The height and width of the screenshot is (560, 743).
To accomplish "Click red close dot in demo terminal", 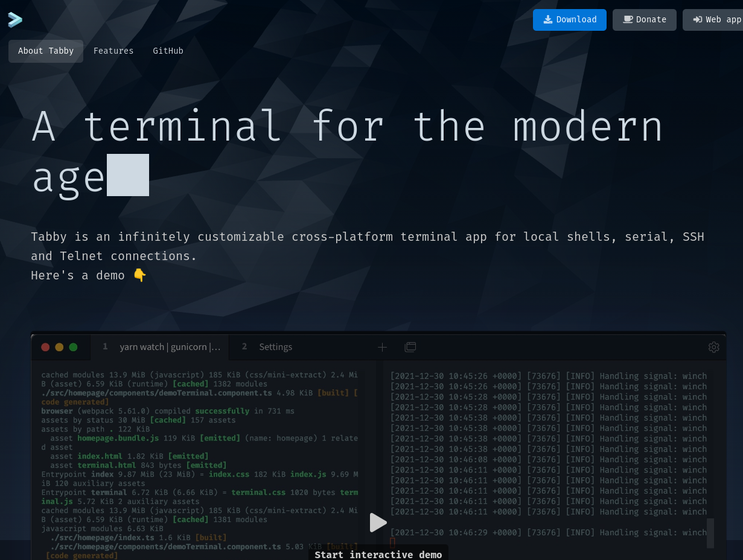I will click(x=45, y=347).
